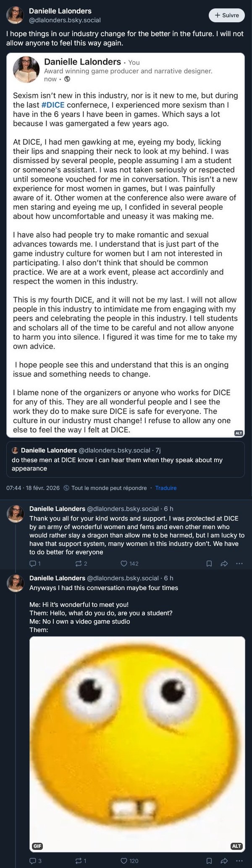Show ALT text of the emoji GIF
252x868 pixels.
coord(236,846)
